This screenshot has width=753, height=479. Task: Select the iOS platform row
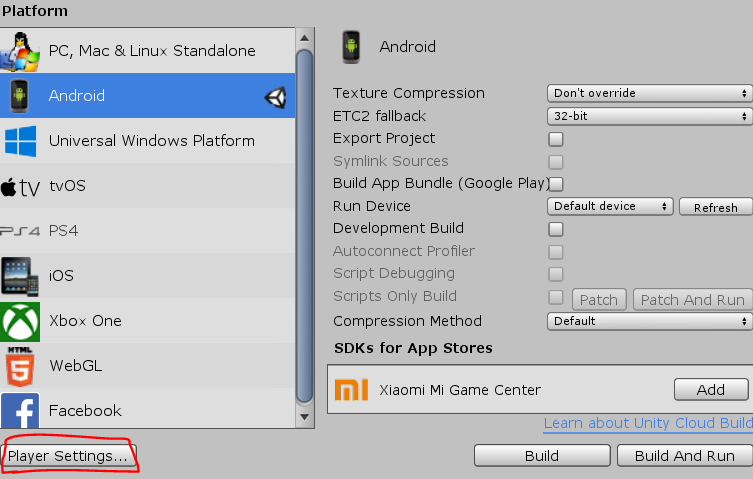coord(147,276)
